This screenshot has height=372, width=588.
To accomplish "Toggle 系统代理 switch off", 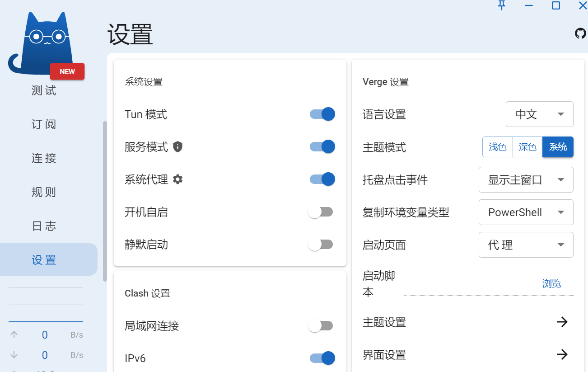I will pos(322,179).
